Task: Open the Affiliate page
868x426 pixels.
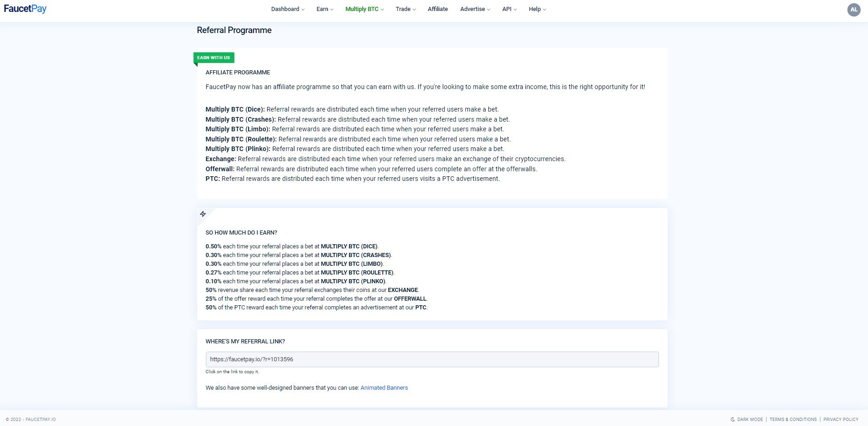Action: tap(438, 9)
